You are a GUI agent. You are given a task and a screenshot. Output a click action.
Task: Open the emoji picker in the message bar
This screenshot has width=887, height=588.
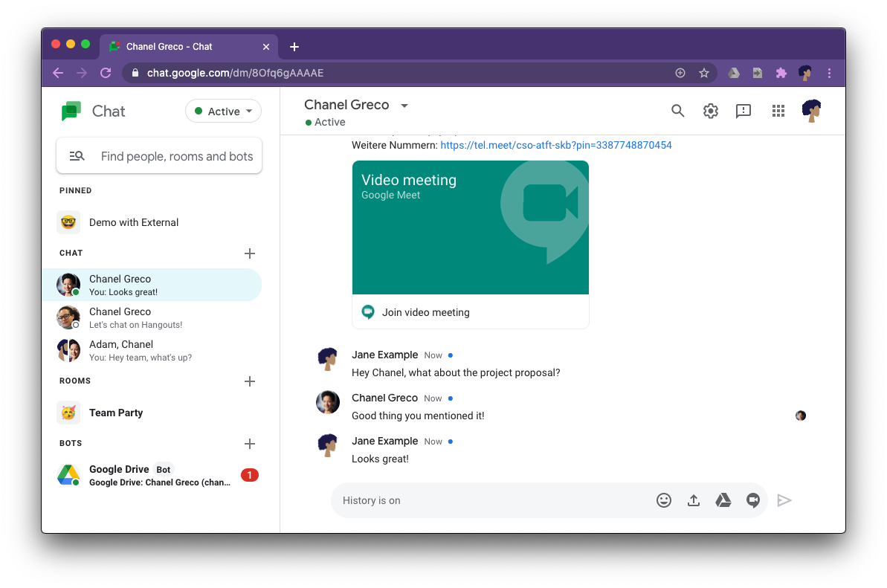point(664,500)
